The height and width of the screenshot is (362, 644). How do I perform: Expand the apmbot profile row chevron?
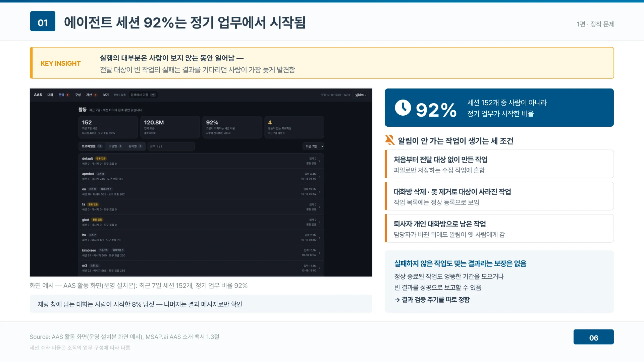(320, 176)
